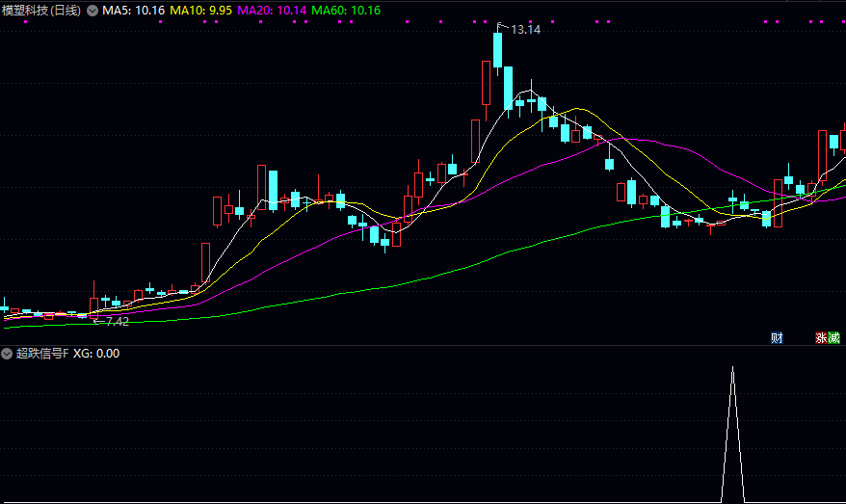Expand the 超跌信号F indicator dropdown arrow
The image size is (846, 504).
tap(7, 354)
